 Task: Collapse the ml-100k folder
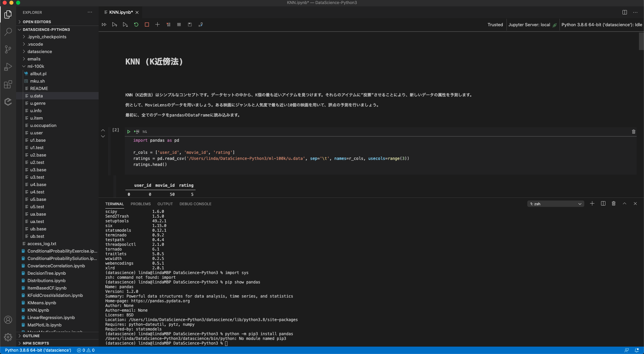(x=36, y=66)
